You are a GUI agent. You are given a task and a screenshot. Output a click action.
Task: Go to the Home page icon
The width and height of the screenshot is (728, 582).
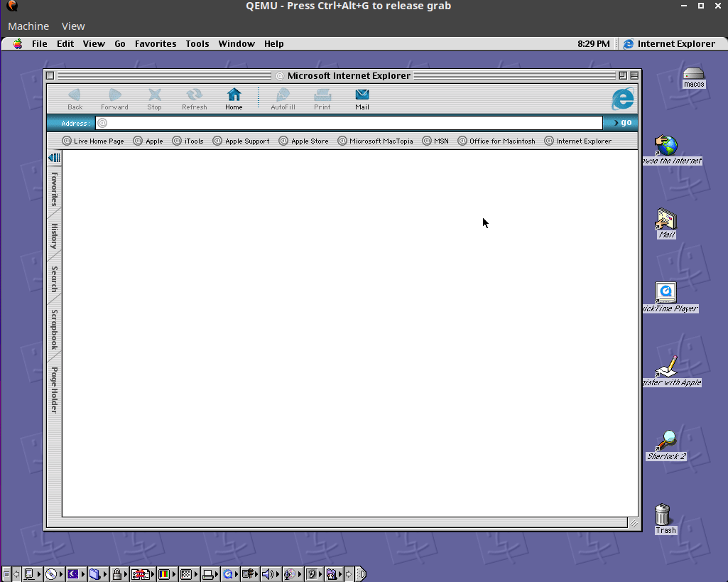tap(234, 99)
